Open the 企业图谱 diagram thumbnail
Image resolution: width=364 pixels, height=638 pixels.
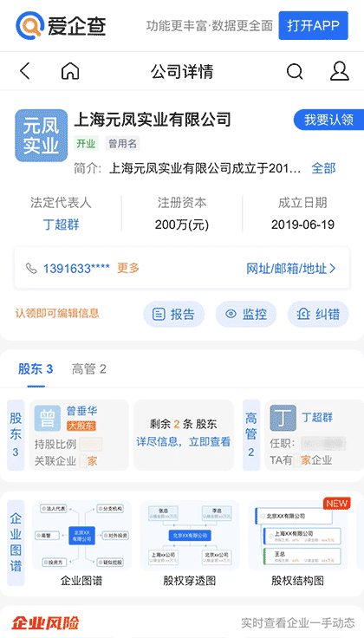click(81, 535)
